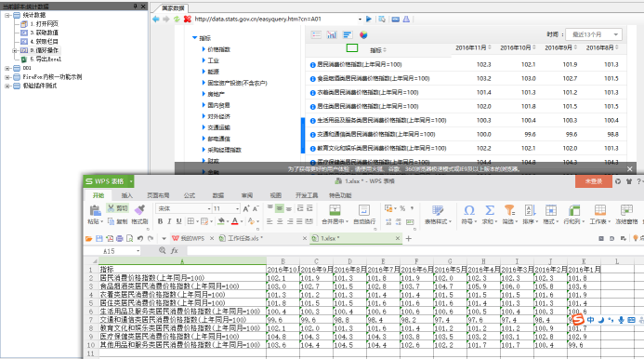Click the orange 未登录 login button
Image resolution: width=644 pixels, height=359 pixels.
(x=594, y=181)
